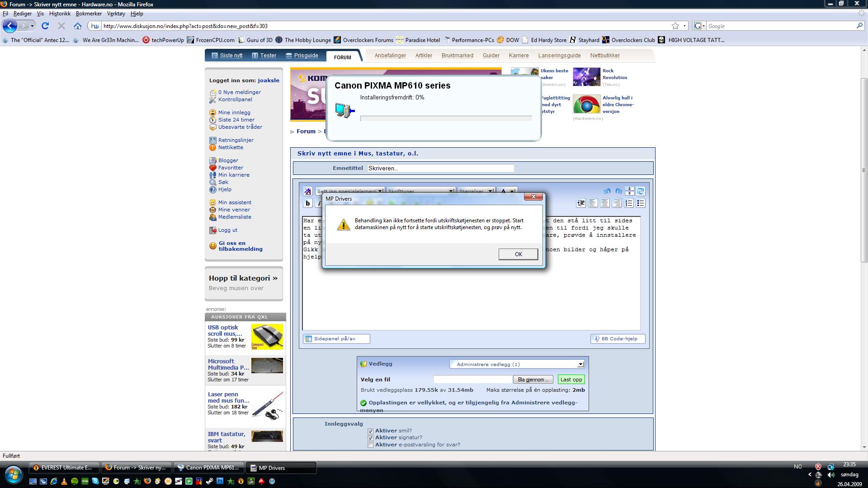Open Kontrollpanel in the sidebar
This screenshot has height=488, width=868.
tap(235, 99)
